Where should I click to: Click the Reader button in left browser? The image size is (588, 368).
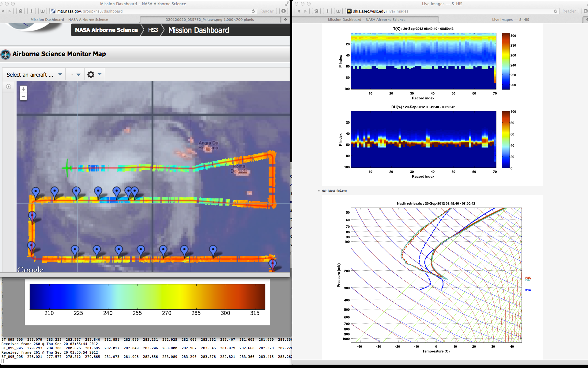tap(267, 11)
